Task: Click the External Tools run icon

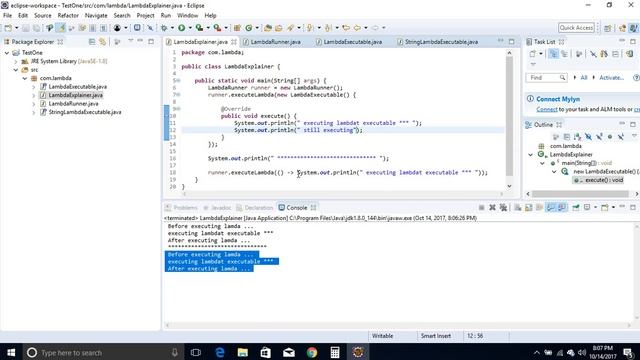Action: [217, 28]
